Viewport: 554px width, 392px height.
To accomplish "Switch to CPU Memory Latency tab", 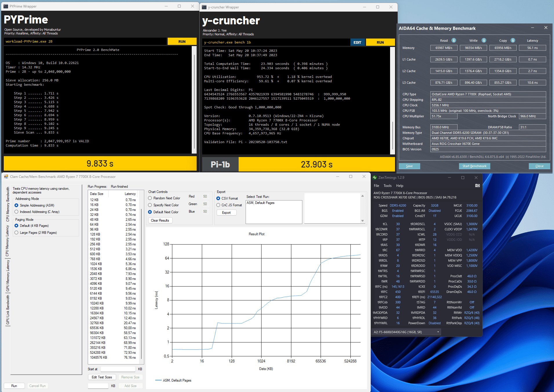I will point(8,241).
